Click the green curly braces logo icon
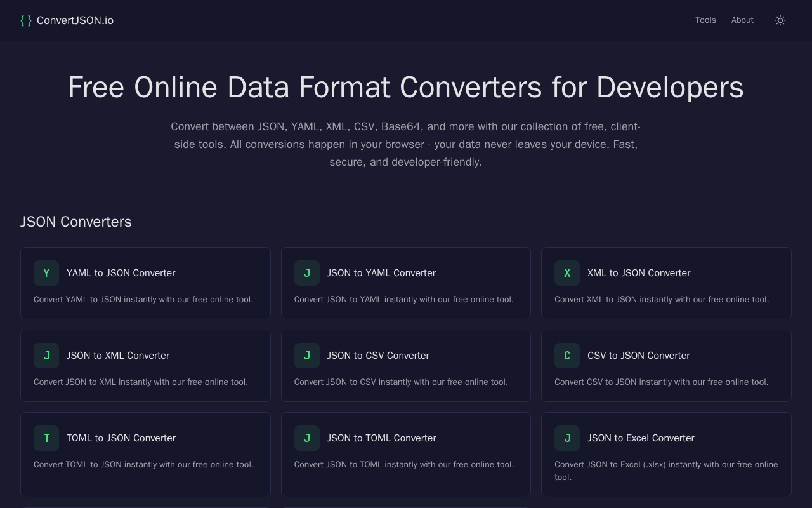Viewport: 812px width, 508px height. tap(26, 20)
